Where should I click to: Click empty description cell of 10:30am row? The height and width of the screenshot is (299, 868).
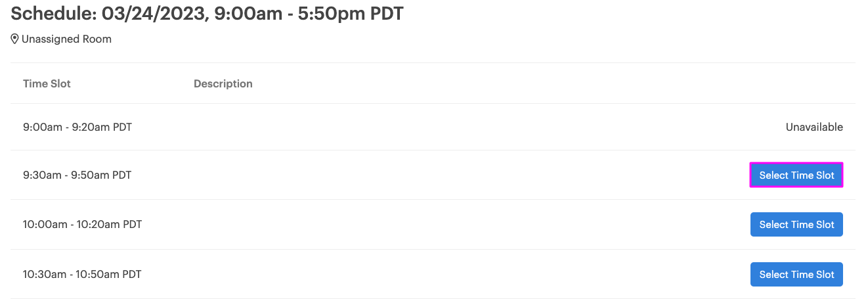pyautogui.click(x=460, y=275)
